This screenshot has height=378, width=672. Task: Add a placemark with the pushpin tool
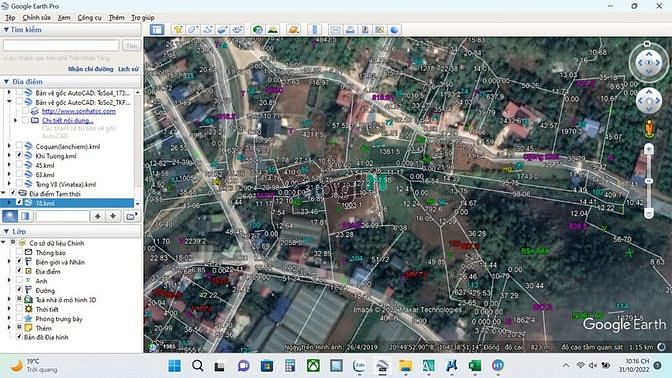pos(178,30)
